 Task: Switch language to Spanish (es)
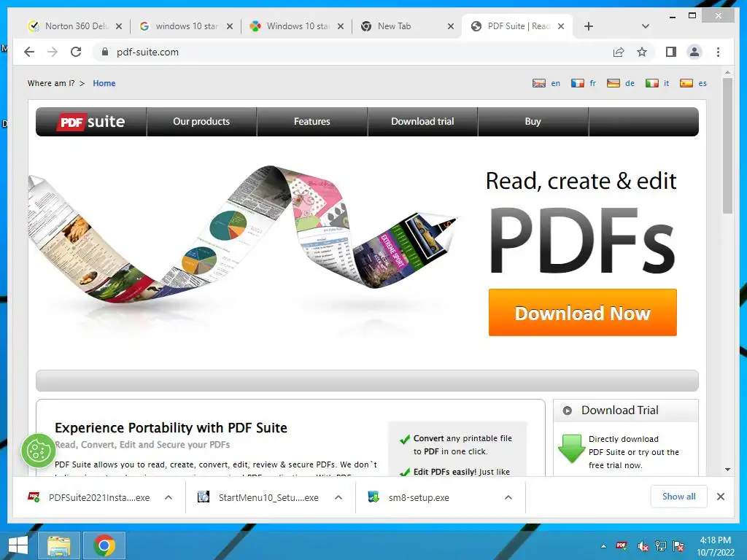(703, 83)
